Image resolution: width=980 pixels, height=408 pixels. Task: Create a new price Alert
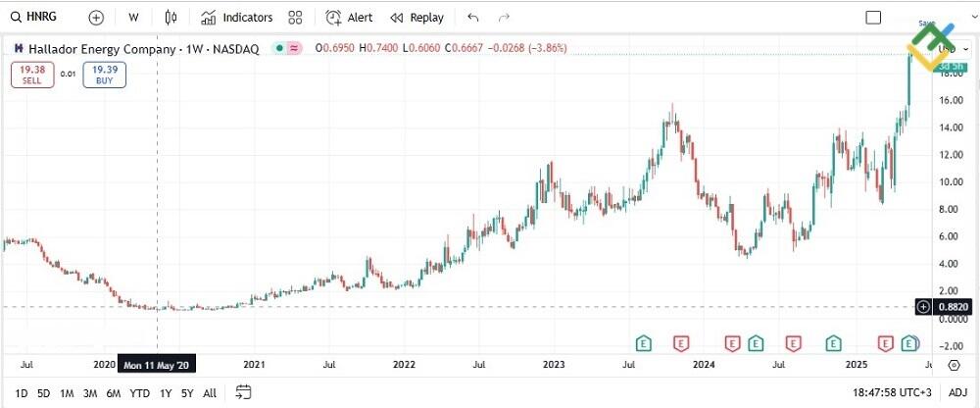click(x=349, y=17)
